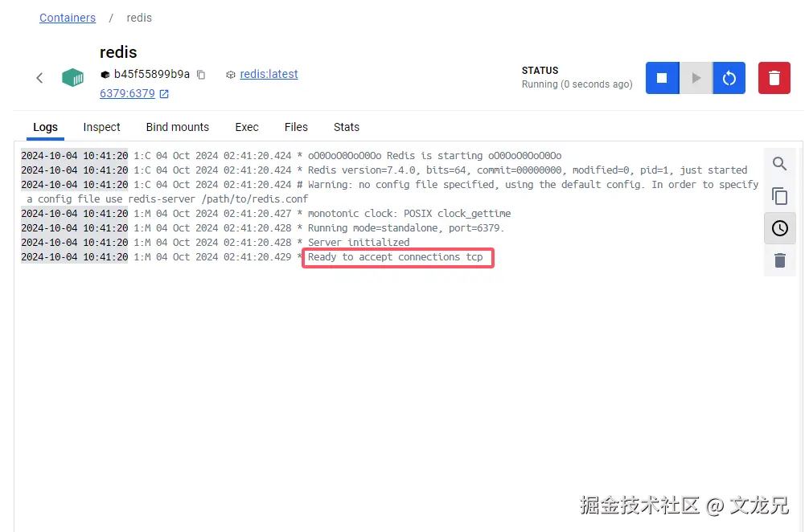Stop the redis container
This screenshot has height=532, width=805.
point(663,78)
